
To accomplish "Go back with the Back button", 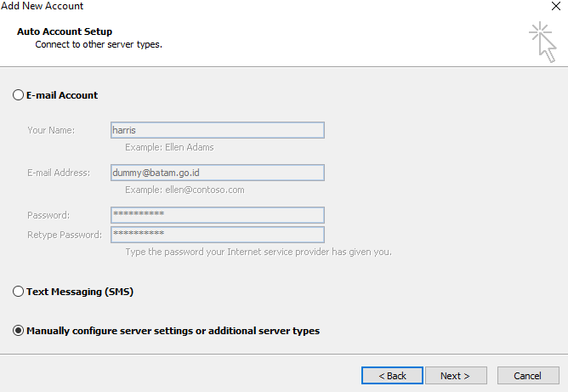I will point(392,376).
